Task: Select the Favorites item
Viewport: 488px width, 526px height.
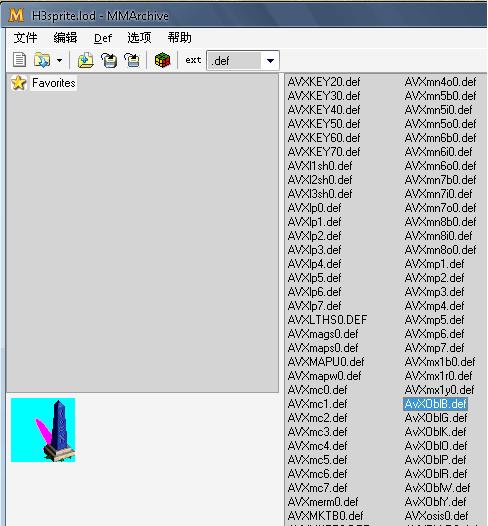Action: coord(54,83)
